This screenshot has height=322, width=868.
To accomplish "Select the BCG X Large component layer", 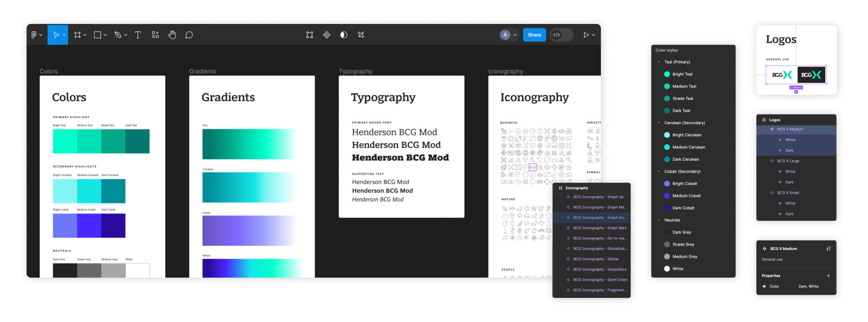I will 796,161.
